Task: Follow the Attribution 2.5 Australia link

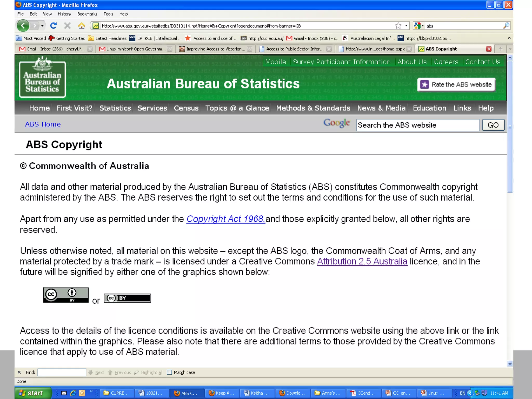Action: pyautogui.click(x=362, y=261)
